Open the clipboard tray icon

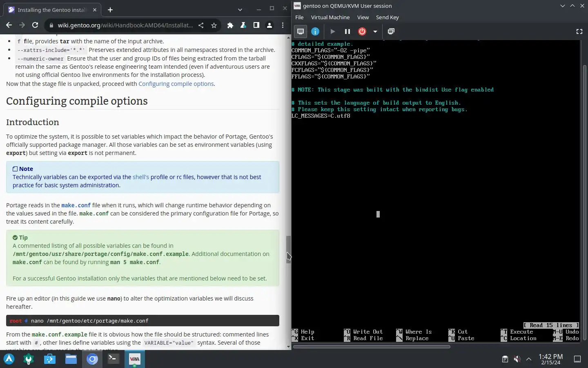[x=505, y=359]
